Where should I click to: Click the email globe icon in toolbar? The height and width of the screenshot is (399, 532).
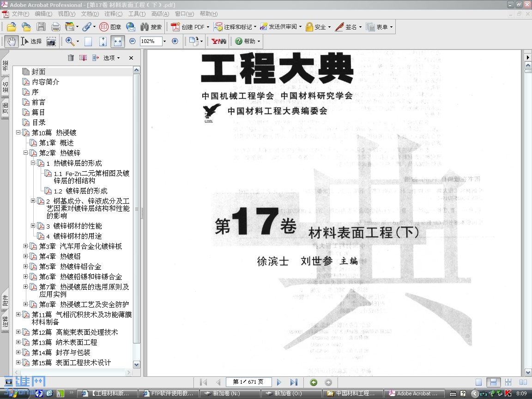(131, 27)
